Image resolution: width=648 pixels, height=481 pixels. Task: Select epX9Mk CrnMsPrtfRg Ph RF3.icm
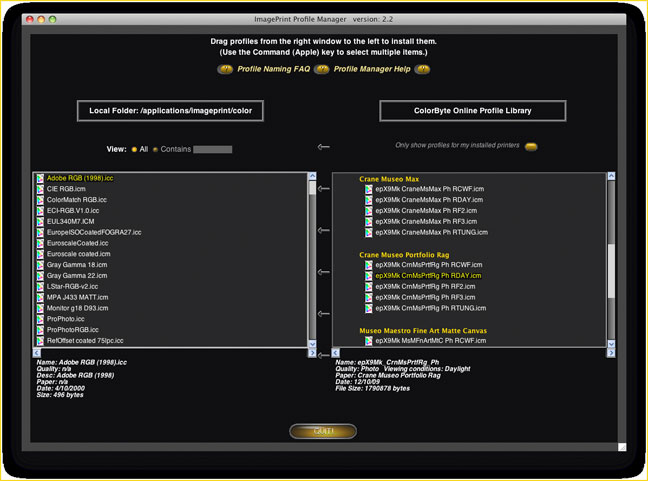pyautogui.click(x=425, y=297)
